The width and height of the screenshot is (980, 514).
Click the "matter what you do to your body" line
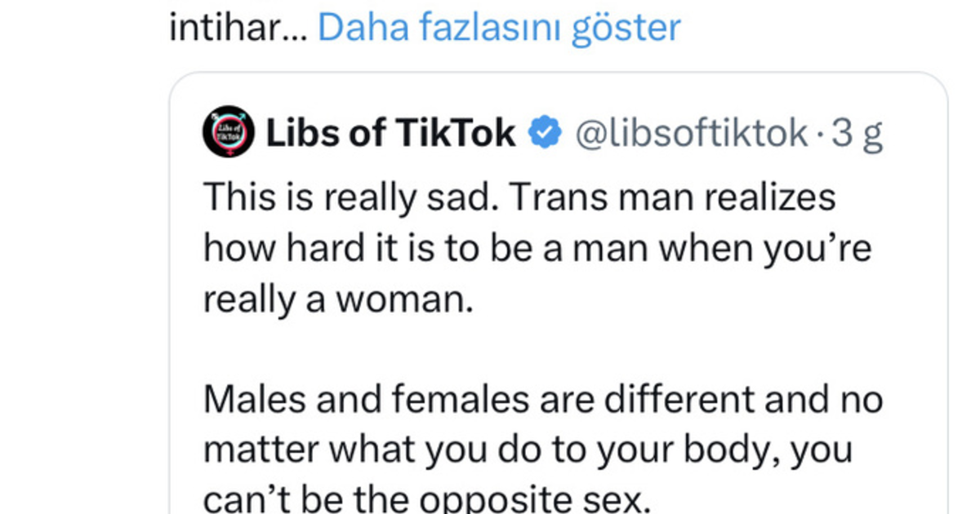coord(528,451)
